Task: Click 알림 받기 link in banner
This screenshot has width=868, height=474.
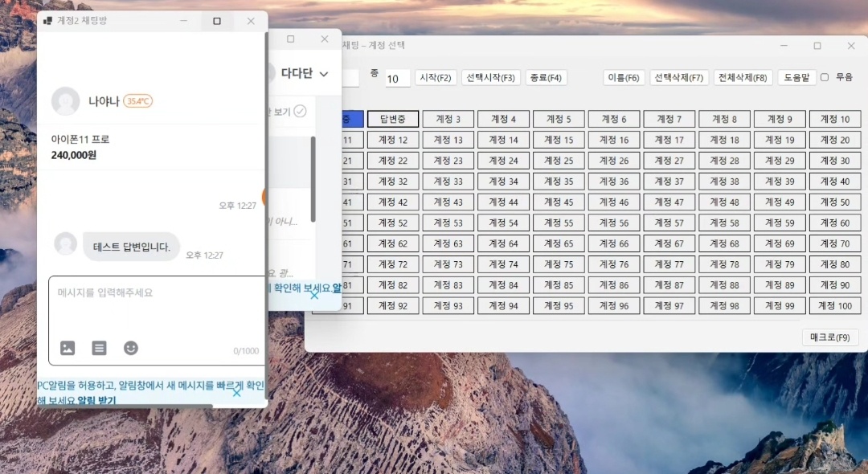Action: tap(96, 400)
